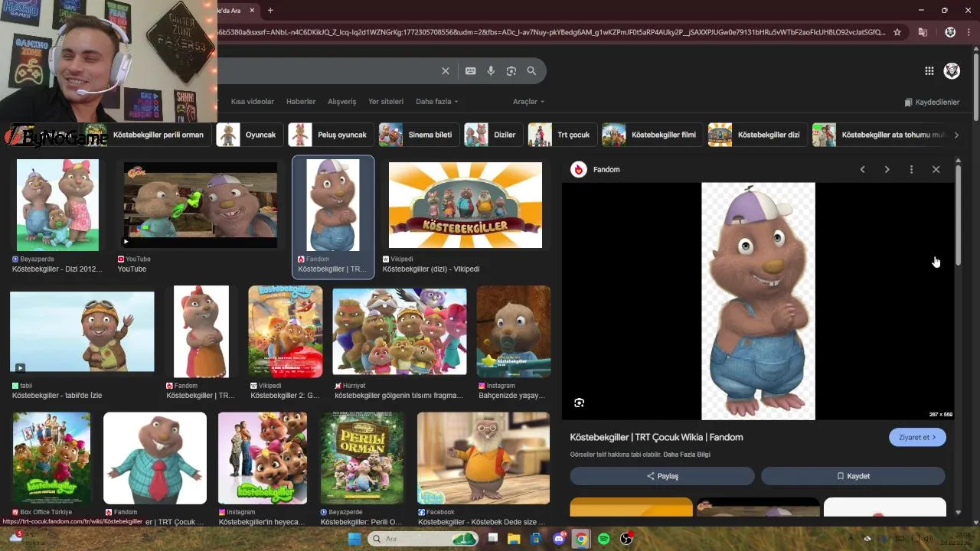Click the browser address bar URL
Image resolution: width=980 pixels, height=551 pixels.
click(551, 32)
